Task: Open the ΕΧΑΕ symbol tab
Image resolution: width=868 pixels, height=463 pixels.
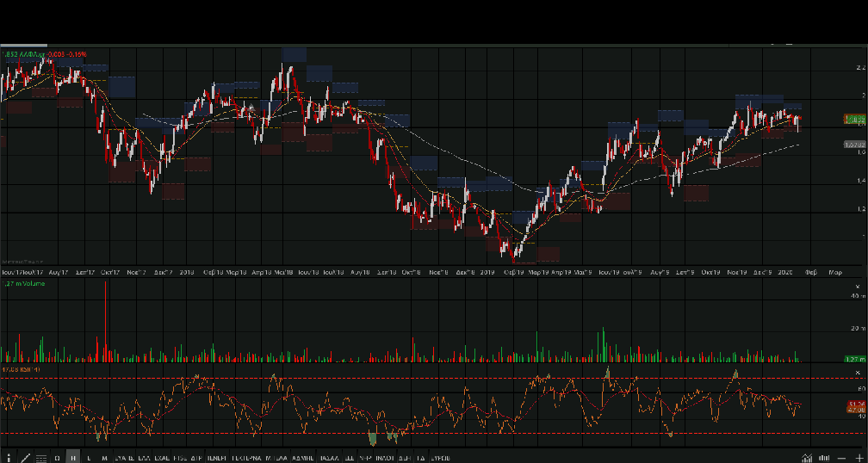Action: tap(162, 458)
